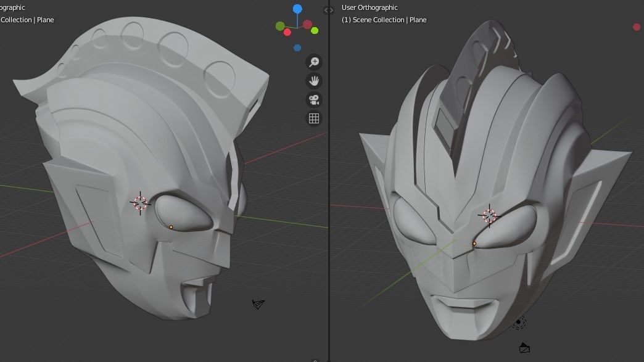Select the light object in right viewport
Image resolution: width=644 pixels, height=362 pixels.
(519, 322)
